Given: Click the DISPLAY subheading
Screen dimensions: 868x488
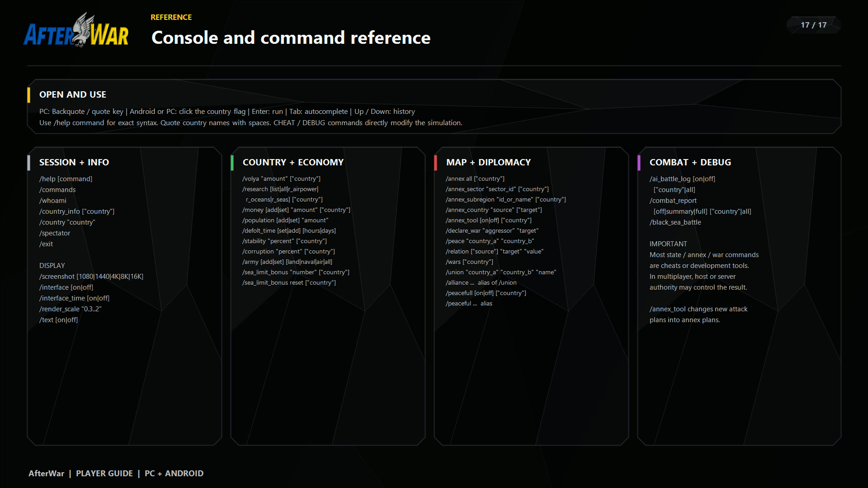Looking at the screenshot, I should click(52, 266).
